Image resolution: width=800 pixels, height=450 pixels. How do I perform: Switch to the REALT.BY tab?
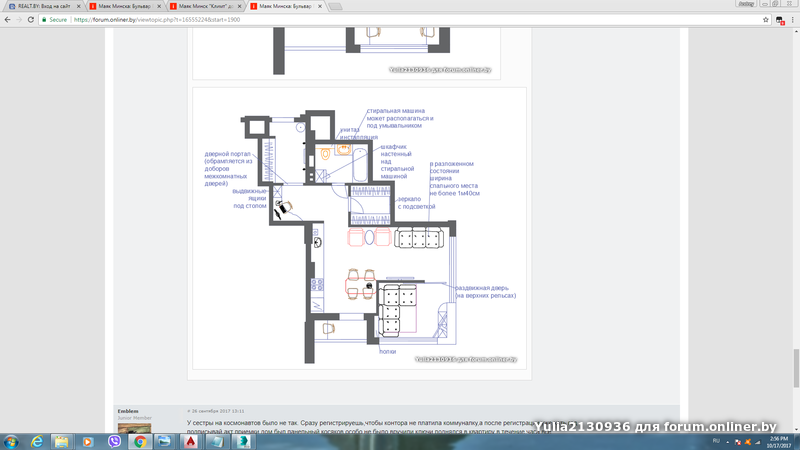pos(44,6)
